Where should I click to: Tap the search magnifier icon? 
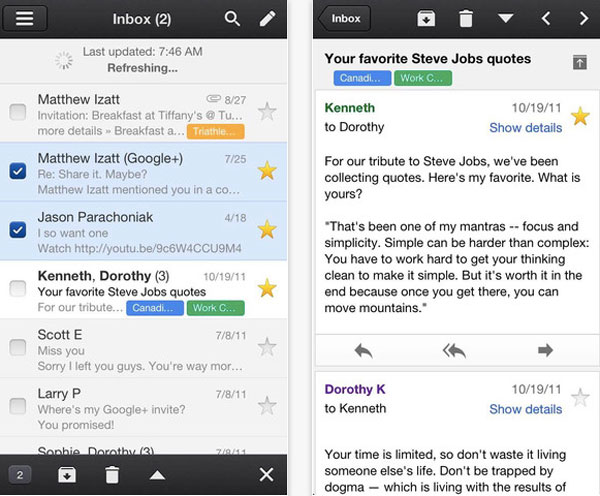(232, 19)
